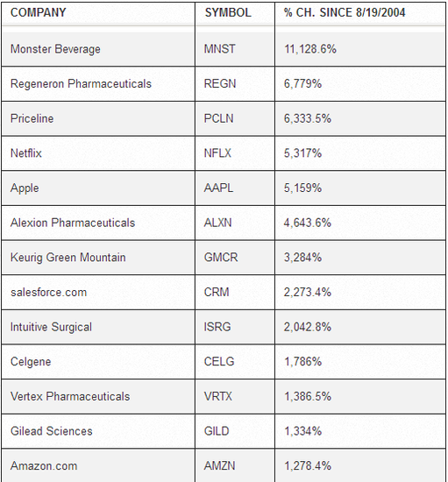
Task: Select the Regeneron Pharmaceuticals row name
Action: pyautogui.click(x=81, y=83)
